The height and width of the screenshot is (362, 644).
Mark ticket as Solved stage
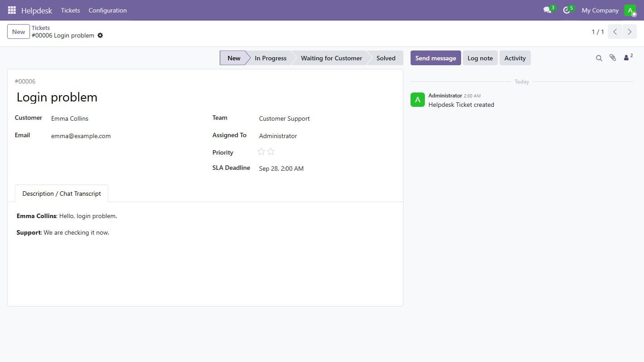(386, 58)
